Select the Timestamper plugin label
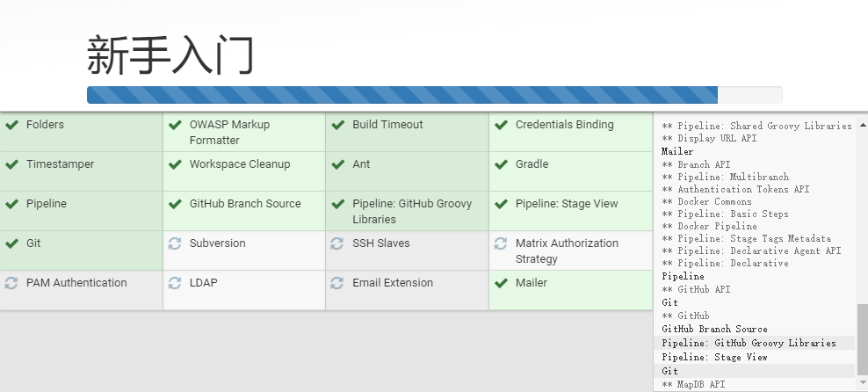The width and height of the screenshot is (868, 392). 61,163
